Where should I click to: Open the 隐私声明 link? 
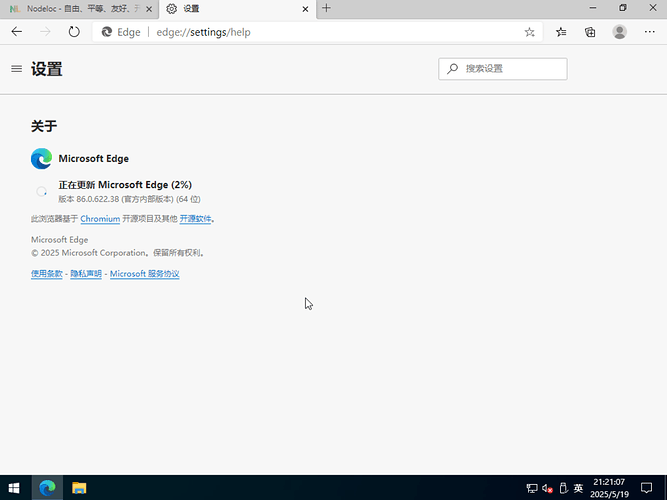coord(86,274)
